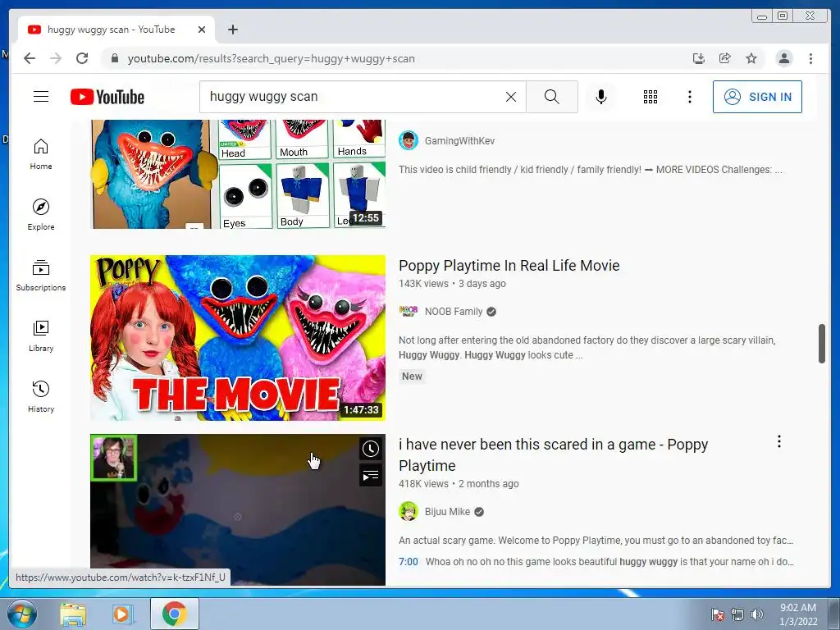This screenshot has width=840, height=630.
Task: Clear the search box with the X
Action: (x=511, y=97)
